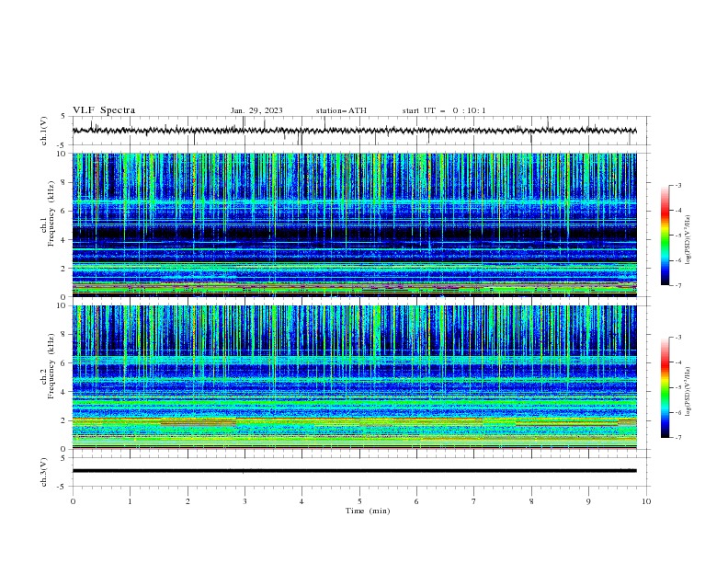
Task: Click the lower PSD color bar
Action: point(665,387)
